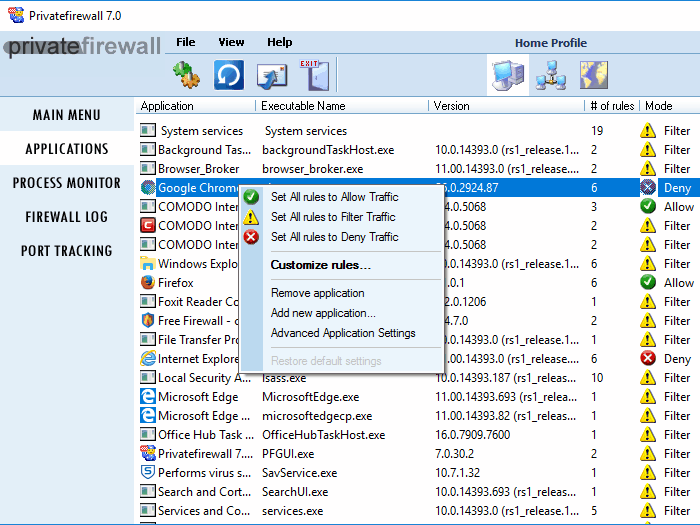Click the Filter warning icon for System services
This screenshot has height=525, width=700.
648,131
